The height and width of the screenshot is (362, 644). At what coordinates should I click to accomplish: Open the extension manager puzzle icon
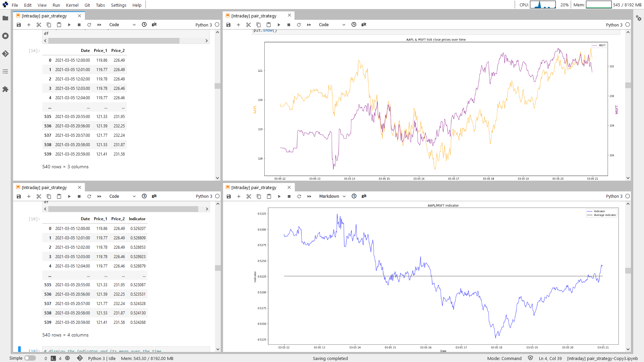tap(5, 89)
